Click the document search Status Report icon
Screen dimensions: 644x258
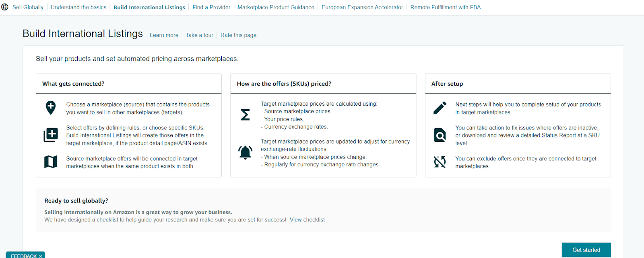click(440, 135)
